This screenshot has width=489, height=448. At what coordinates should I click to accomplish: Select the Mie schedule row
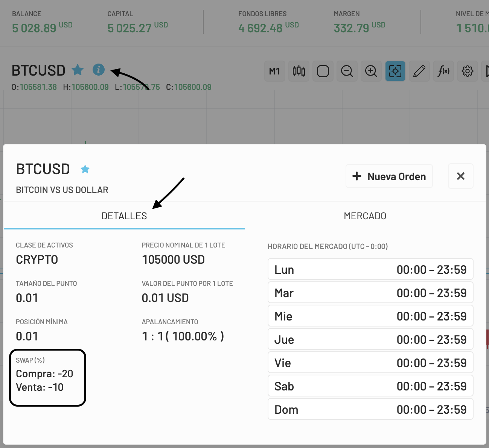370,316
